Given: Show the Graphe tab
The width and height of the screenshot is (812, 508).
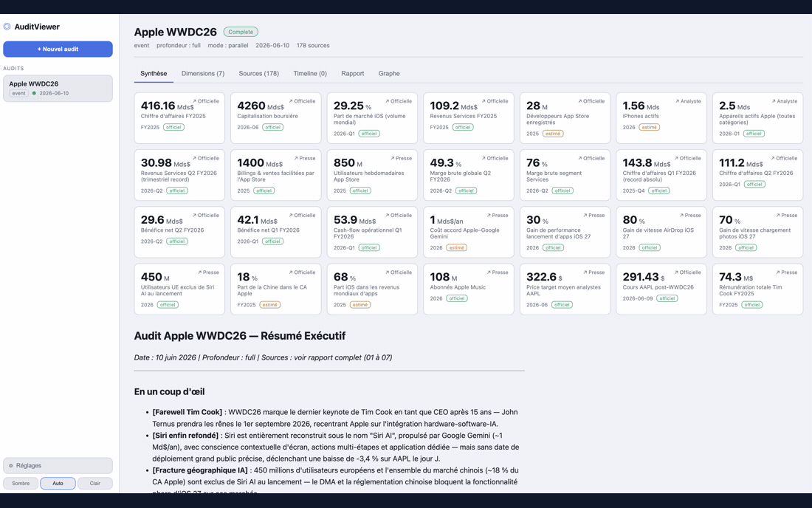Looking at the screenshot, I should 389,74.
